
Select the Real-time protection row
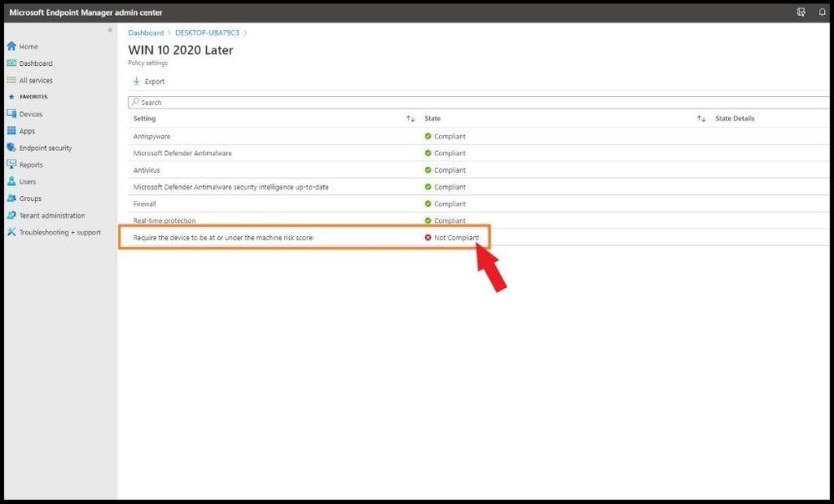(478, 220)
